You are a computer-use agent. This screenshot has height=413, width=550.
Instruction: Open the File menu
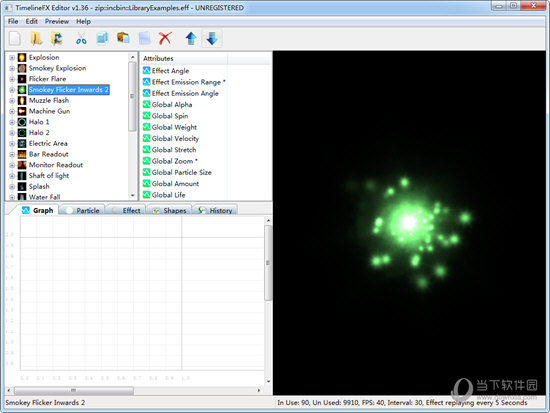(x=13, y=21)
